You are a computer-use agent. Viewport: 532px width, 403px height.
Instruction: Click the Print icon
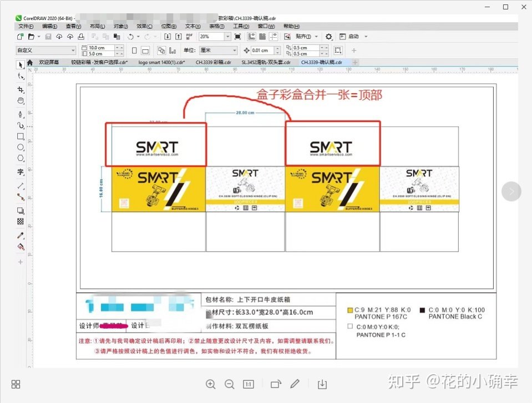tap(81, 36)
